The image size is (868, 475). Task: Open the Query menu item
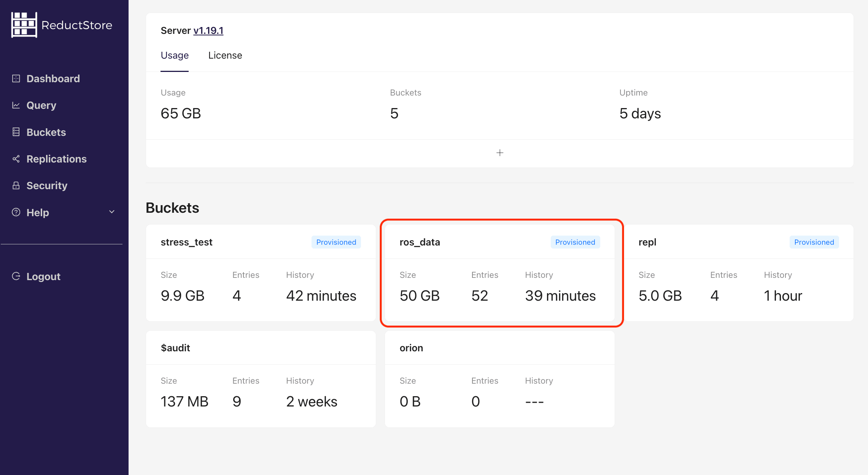click(x=41, y=105)
